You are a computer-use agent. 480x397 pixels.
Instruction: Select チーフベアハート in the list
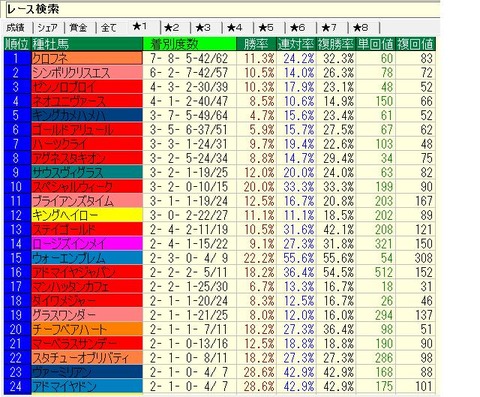pyautogui.click(x=87, y=329)
